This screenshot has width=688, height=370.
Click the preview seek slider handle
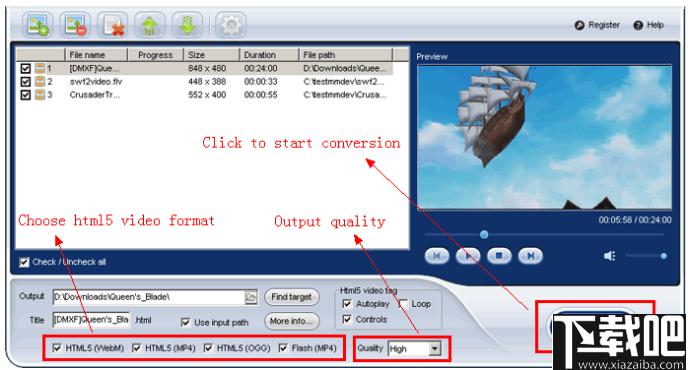click(x=484, y=235)
